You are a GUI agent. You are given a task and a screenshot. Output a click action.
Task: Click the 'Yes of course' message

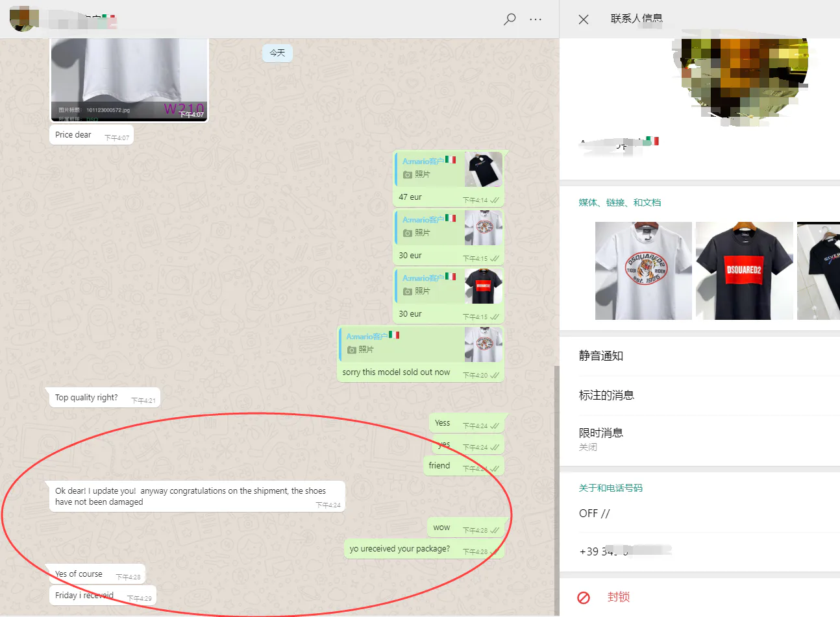pos(97,574)
